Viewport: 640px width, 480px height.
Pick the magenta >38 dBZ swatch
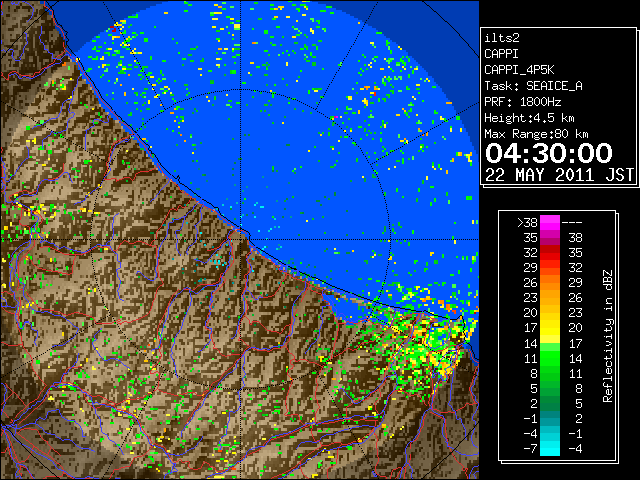(550, 222)
